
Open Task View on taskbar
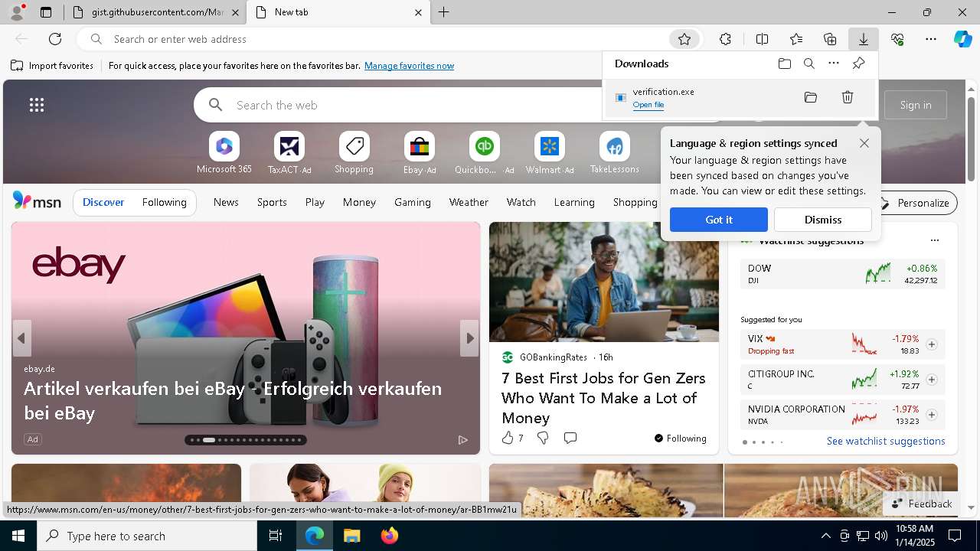pyautogui.click(x=276, y=536)
